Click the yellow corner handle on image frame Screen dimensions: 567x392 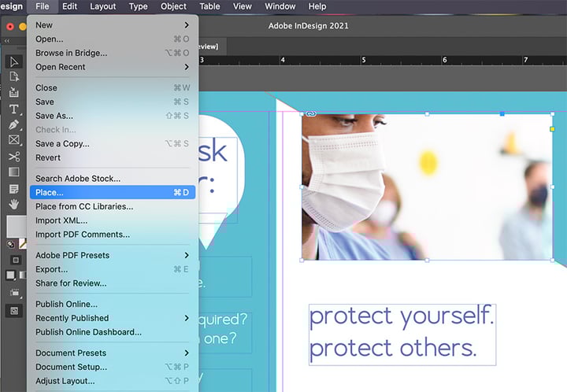click(x=552, y=129)
